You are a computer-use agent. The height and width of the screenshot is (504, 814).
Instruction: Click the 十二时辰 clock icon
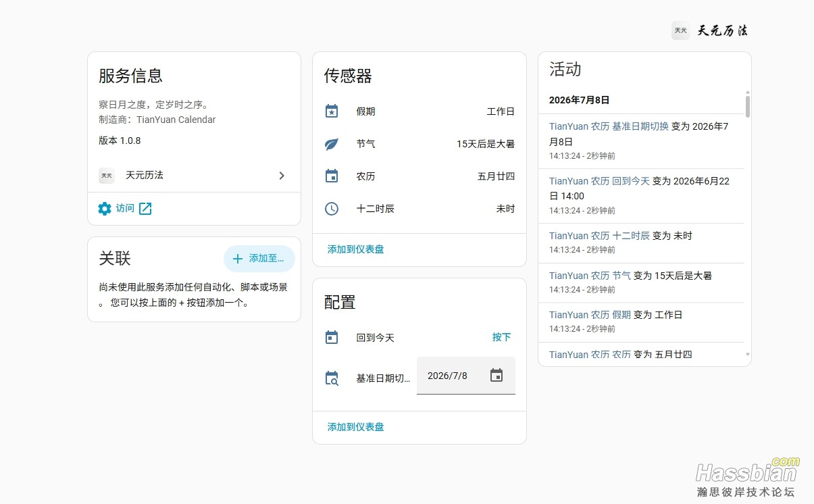pyautogui.click(x=332, y=209)
